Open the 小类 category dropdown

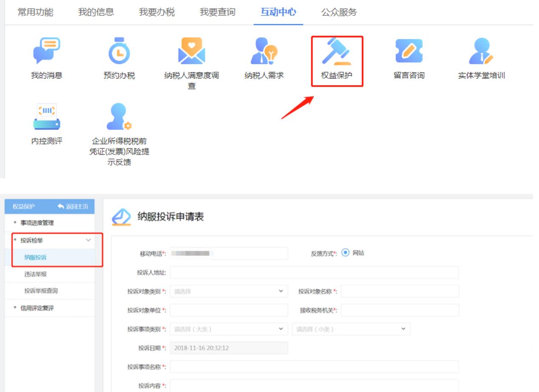351,329
